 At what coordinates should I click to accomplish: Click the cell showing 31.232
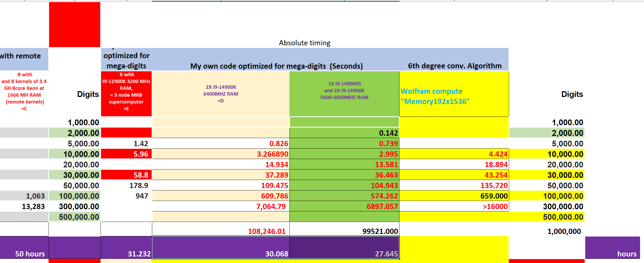pos(126,248)
